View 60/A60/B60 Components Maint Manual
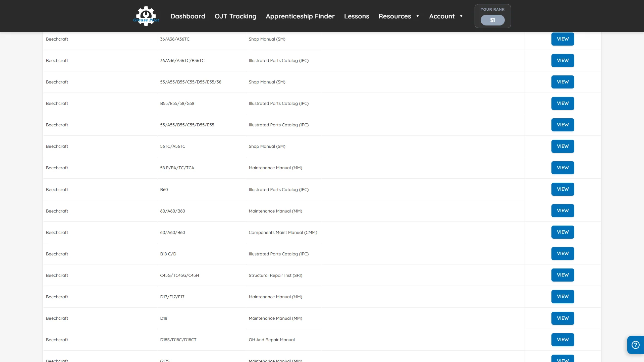 (563, 232)
